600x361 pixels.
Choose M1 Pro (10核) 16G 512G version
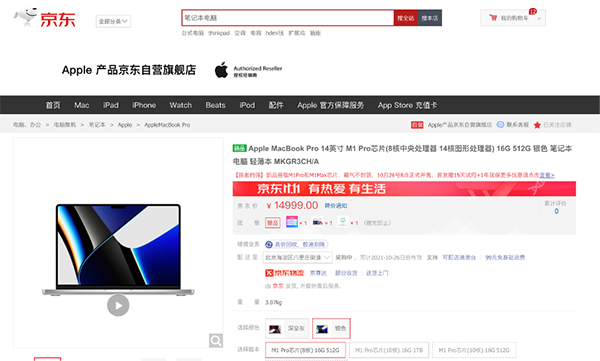coord(474,350)
